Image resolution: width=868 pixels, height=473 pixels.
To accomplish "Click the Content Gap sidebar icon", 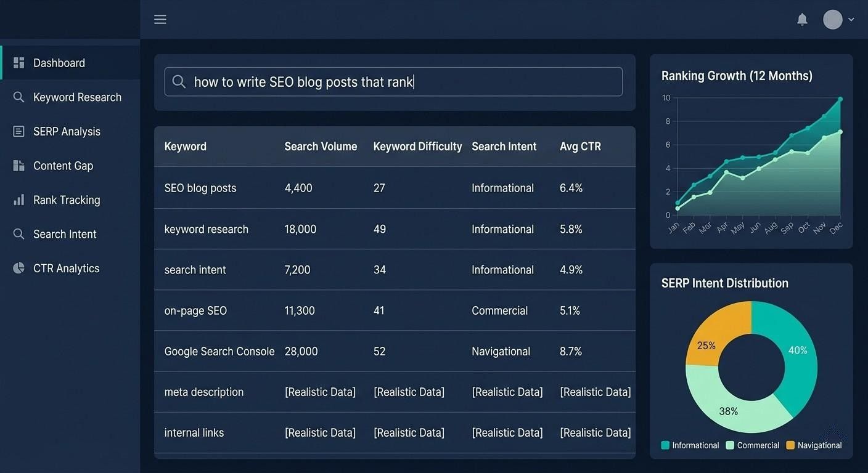I will pos(19,166).
